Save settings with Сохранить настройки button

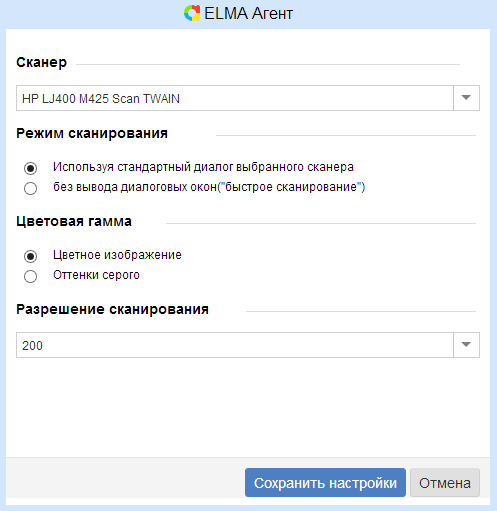pyautogui.click(x=325, y=483)
